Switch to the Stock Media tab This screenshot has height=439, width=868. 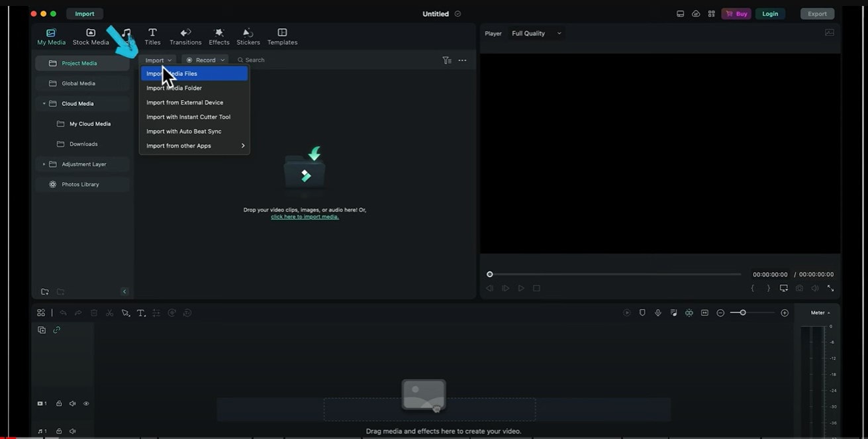coord(90,36)
